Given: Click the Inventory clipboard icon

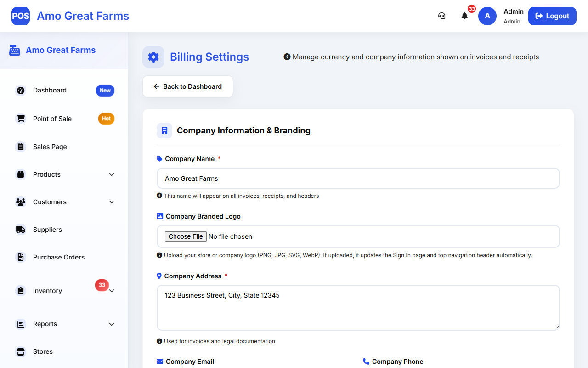Looking at the screenshot, I should (21, 291).
